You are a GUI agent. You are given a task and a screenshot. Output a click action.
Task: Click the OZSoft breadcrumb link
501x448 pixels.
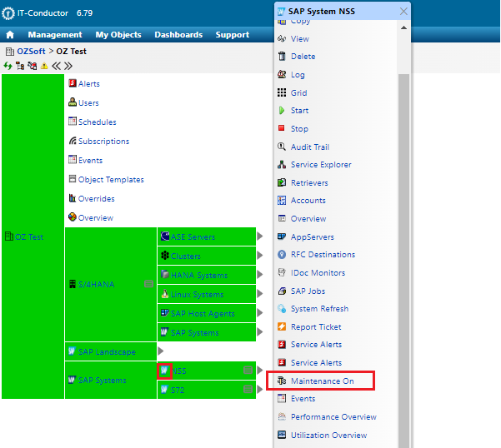[x=31, y=52]
